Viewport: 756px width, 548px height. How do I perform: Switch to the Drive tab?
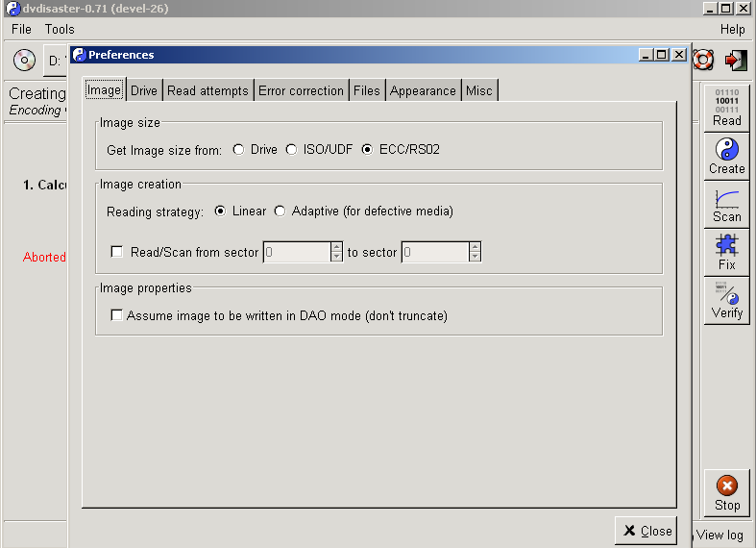click(144, 90)
